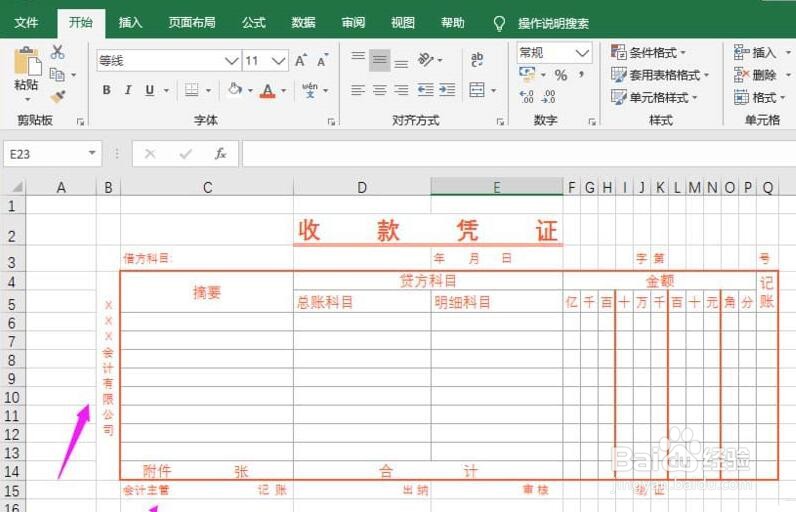Click the red font color A

click(268, 91)
